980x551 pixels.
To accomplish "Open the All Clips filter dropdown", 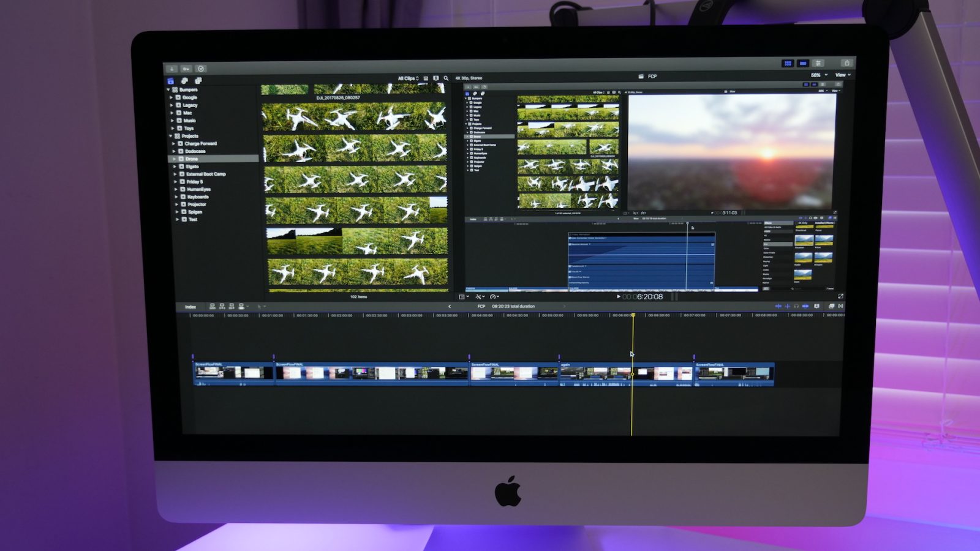I will [408, 78].
